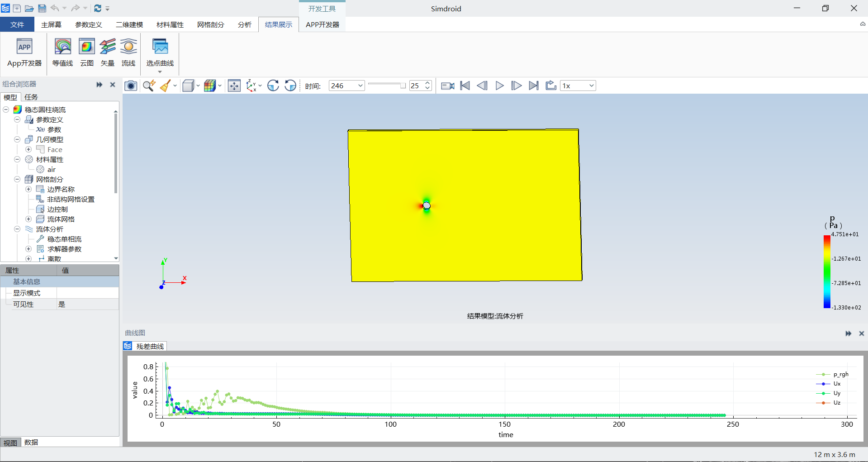This screenshot has width=868, height=462.
Task: Expand the 求解器参数 tree node
Action: click(x=28, y=249)
